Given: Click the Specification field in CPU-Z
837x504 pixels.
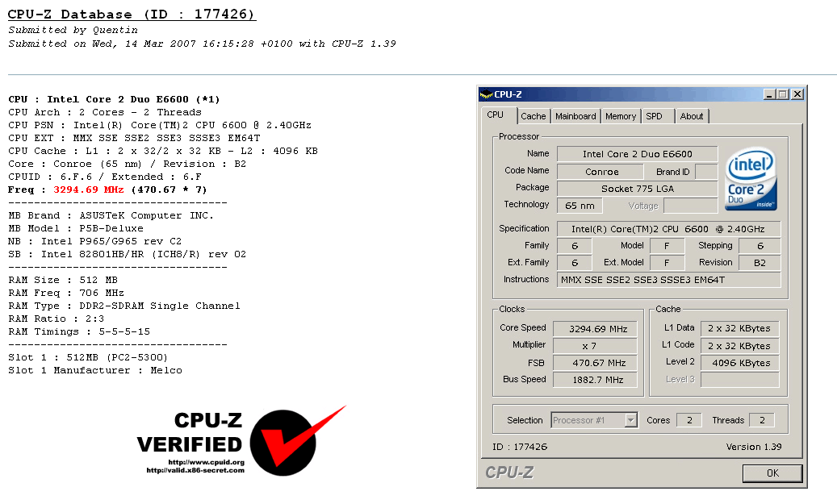Looking at the screenshot, I should pos(668,229).
